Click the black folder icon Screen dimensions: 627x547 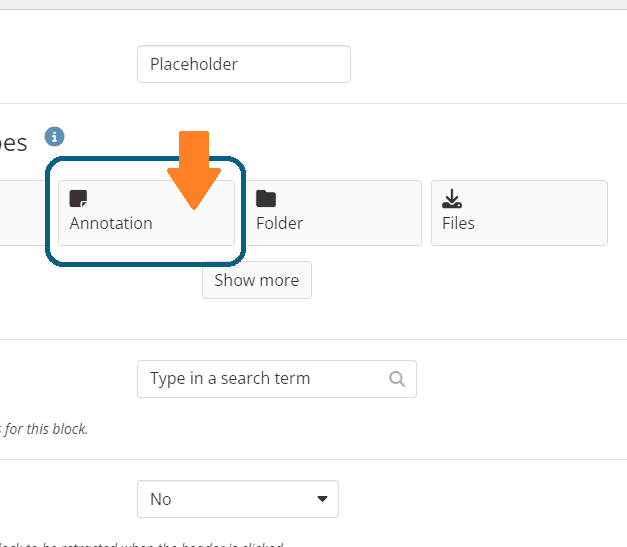point(266,198)
